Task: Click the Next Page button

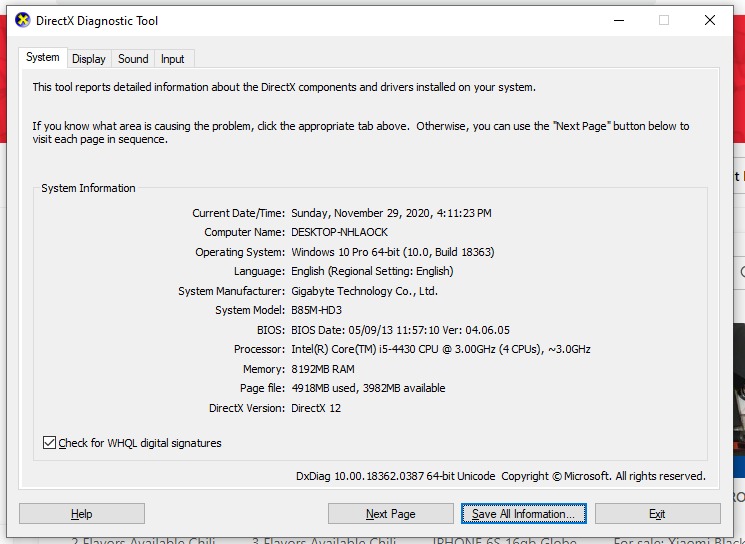Action: tap(390, 514)
